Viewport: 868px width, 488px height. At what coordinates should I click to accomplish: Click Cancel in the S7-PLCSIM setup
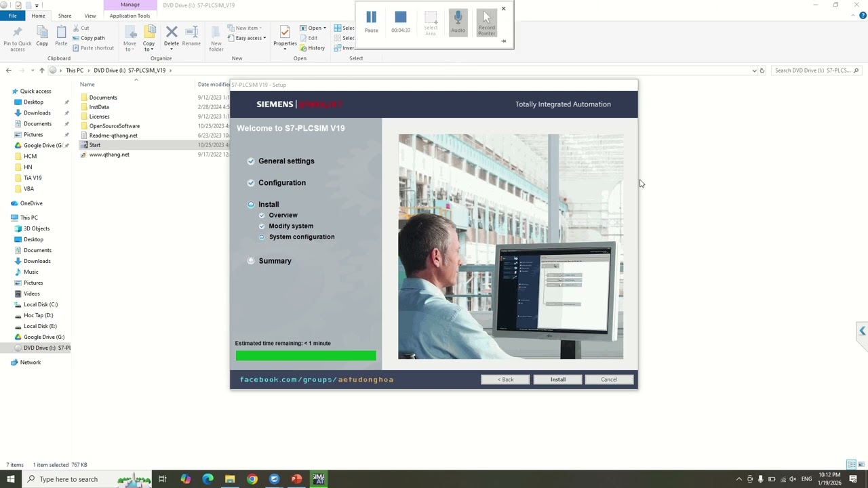609,380
